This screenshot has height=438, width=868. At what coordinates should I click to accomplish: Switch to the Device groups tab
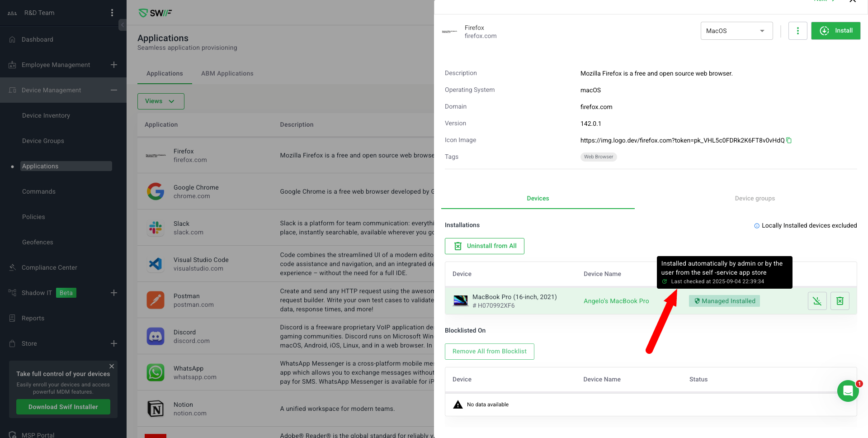755,198
